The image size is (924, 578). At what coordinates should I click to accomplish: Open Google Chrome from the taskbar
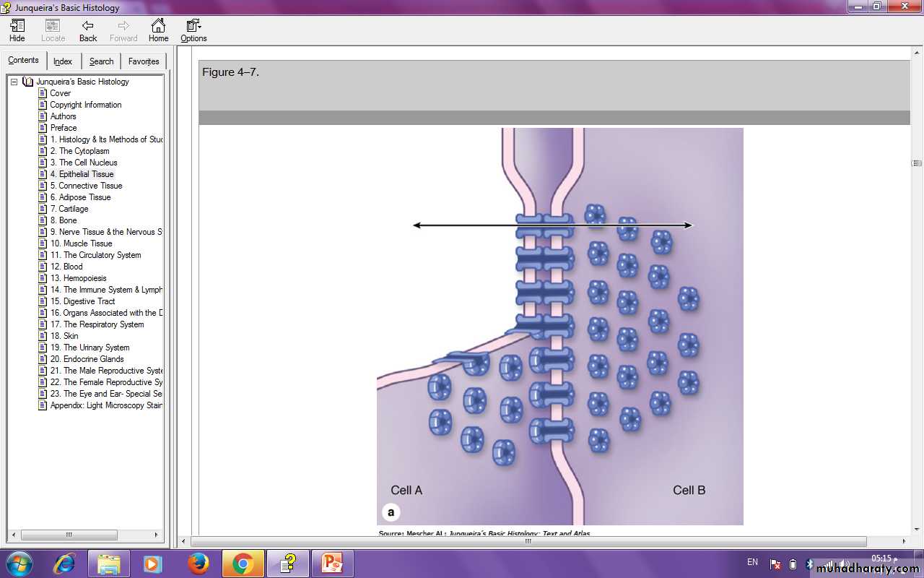(243, 563)
